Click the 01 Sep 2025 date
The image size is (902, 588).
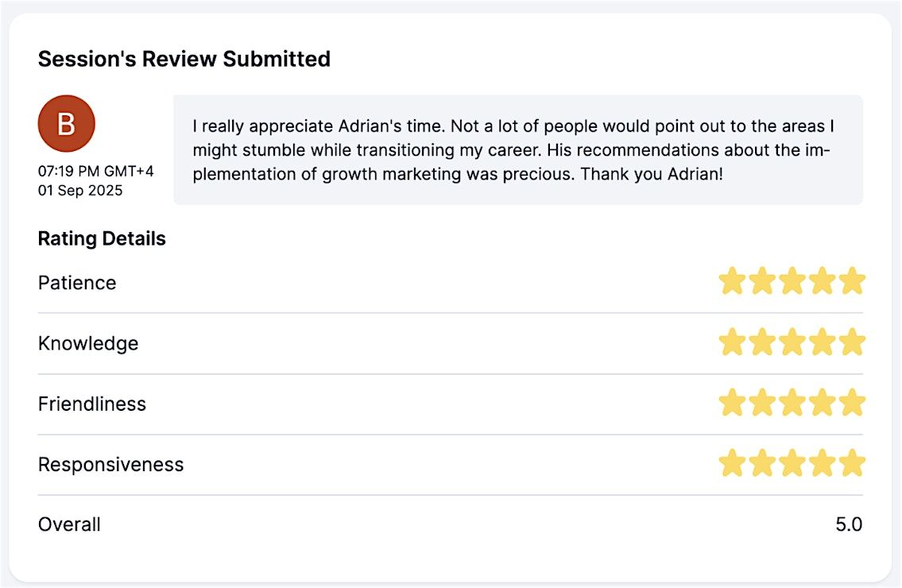[x=80, y=191]
